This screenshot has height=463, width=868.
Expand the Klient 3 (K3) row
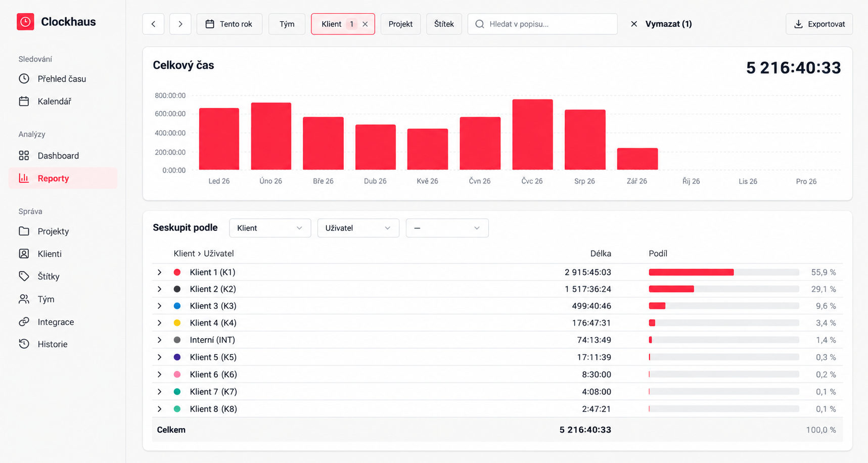click(x=160, y=306)
